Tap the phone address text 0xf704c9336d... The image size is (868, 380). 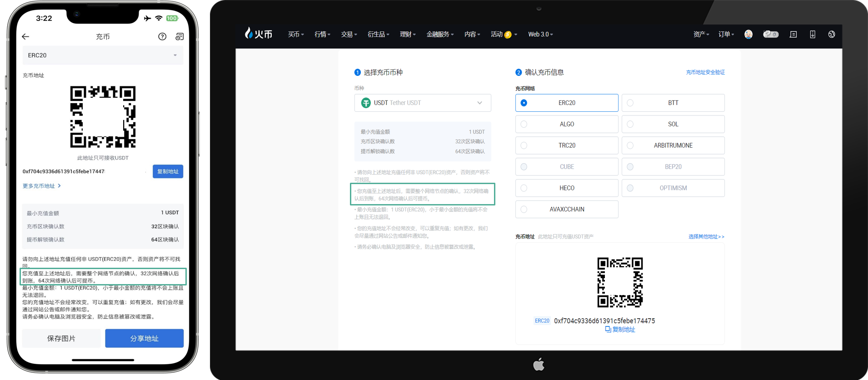pyautogui.click(x=63, y=171)
